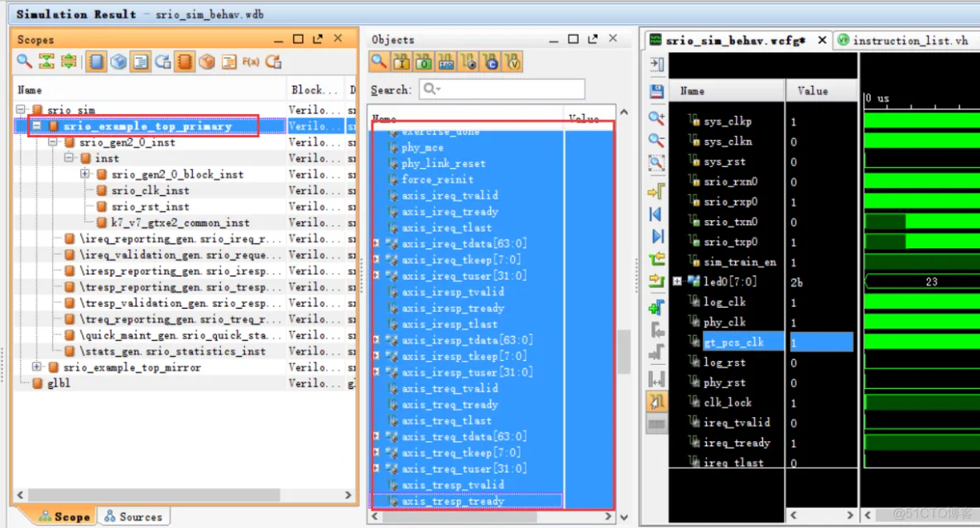Click Zoom In waveform icon
The image size is (980, 528).
click(656, 118)
